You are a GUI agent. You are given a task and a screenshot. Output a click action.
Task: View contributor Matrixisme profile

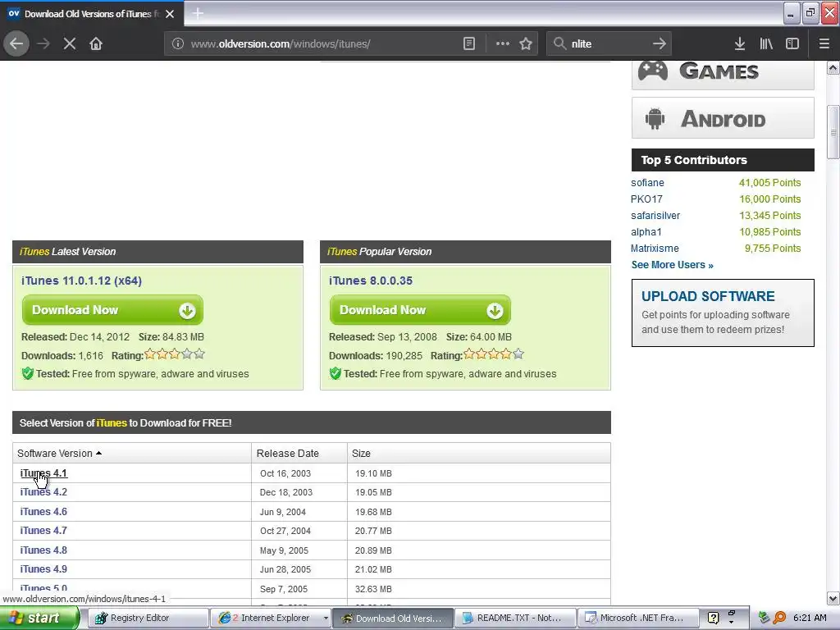(x=655, y=249)
